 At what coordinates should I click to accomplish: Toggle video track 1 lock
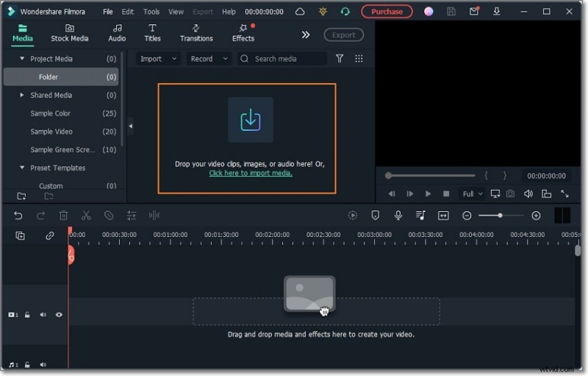(27, 315)
